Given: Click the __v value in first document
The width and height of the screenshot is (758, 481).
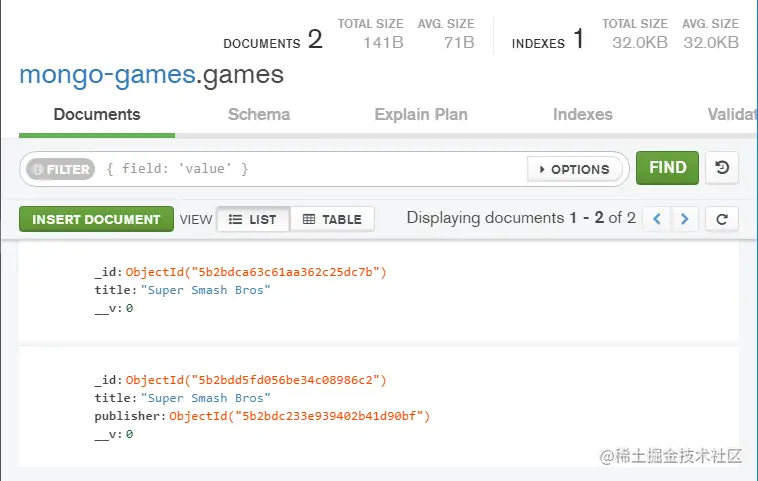Looking at the screenshot, I should click(129, 308).
